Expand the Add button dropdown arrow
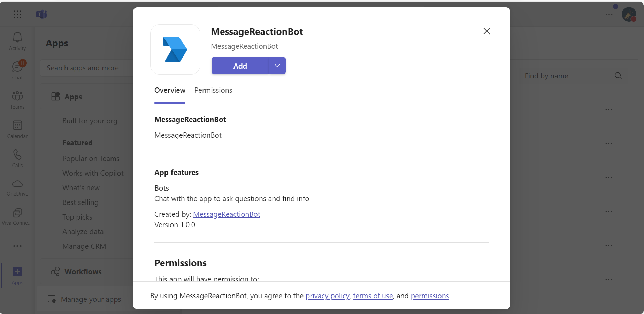Image resolution: width=644 pixels, height=314 pixels. 277,66
